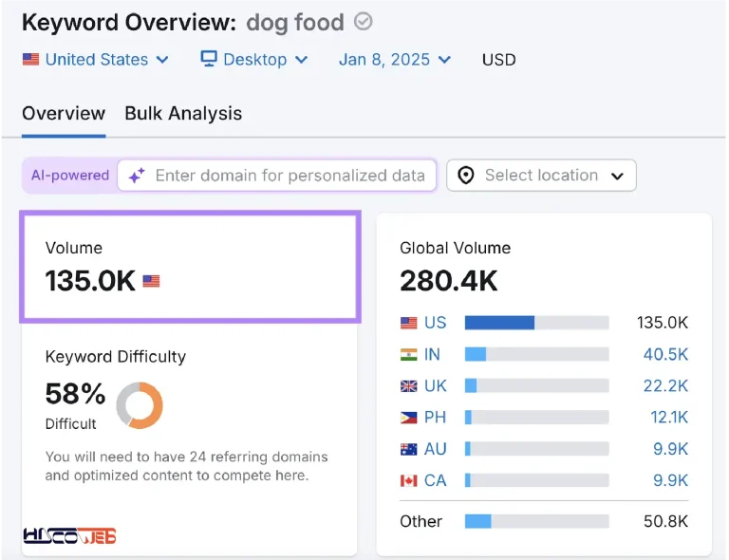Click the desktop monitor icon
Screen dimensions: 729x560
click(x=209, y=59)
